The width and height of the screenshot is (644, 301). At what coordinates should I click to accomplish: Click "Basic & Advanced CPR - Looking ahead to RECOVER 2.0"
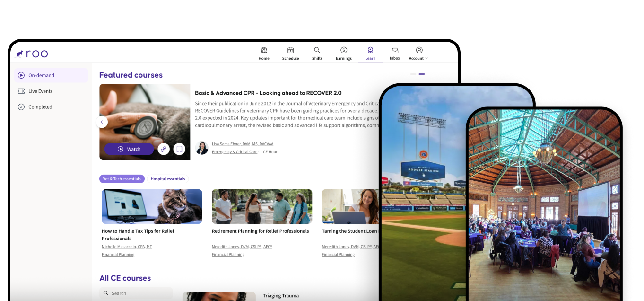pyautogui.click(x=268, y=93)
